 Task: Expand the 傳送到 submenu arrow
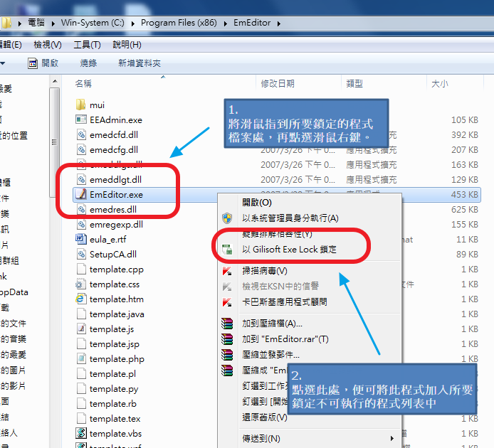click(391, 438)
